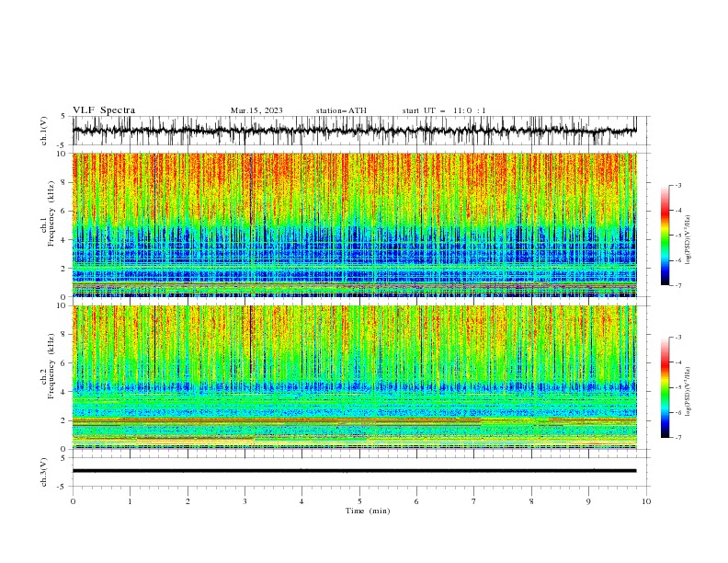Screen dimensions: 728x563
Task: Click the "6" kHz tick of ch.2 spectrogram
Action: pos(65,363)
